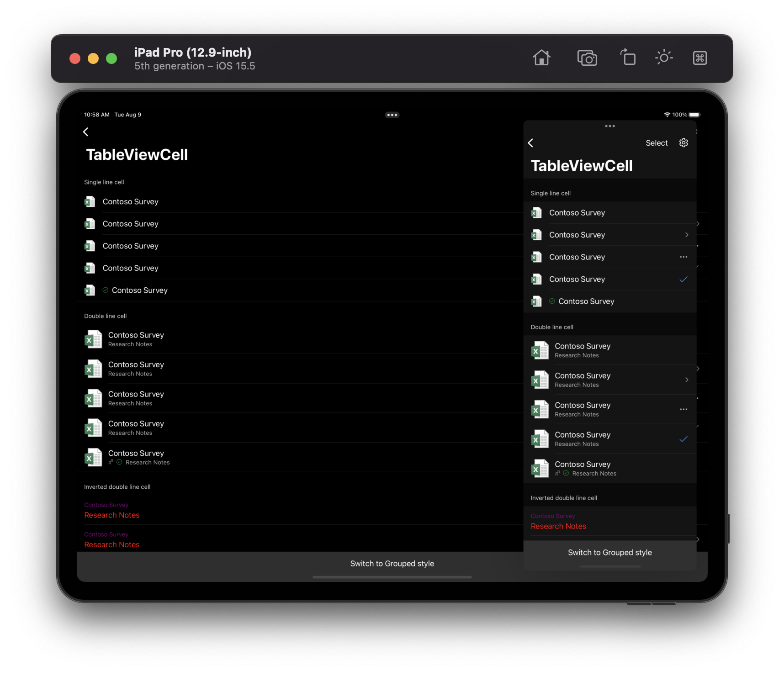The image size is (784, 676).
Task: Tap Switch to Grouped style in main window
Action: pos(392,564)
